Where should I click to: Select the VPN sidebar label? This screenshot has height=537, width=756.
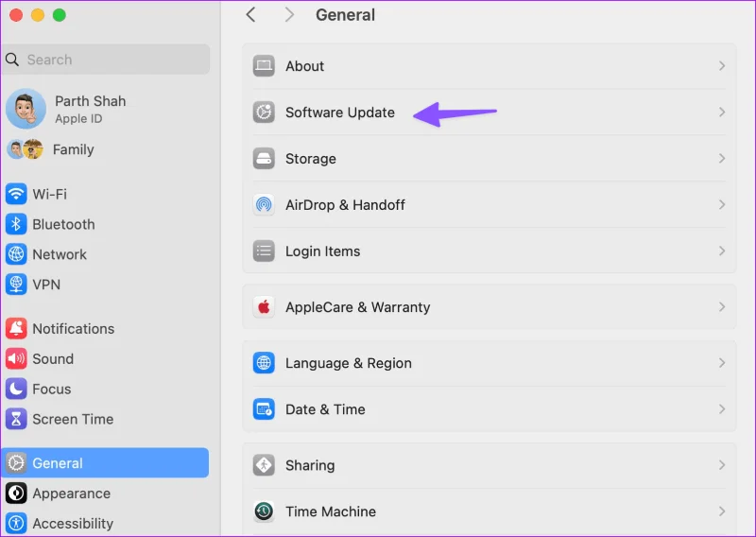[46, 285]
